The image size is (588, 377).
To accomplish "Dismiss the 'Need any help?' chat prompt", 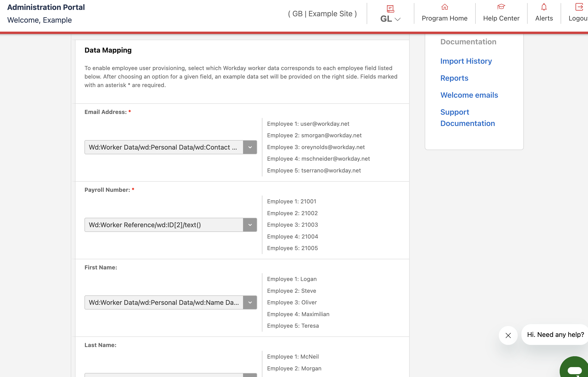I will [508, 335].
